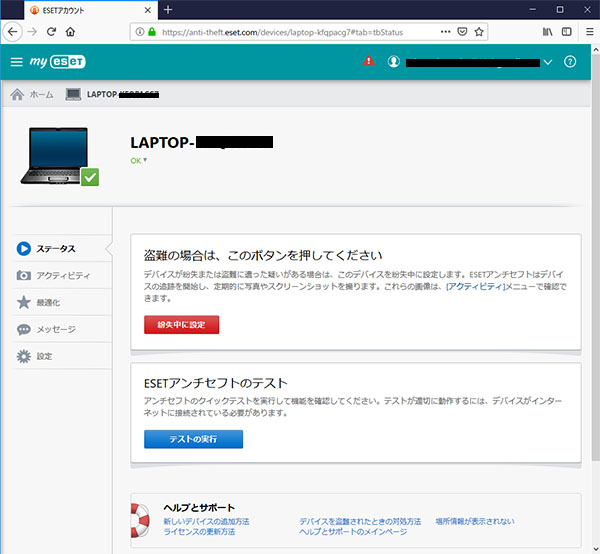Select the ESETアカウント browser tab
Viewport: 600px width, 554px height.
click(91, 10)
